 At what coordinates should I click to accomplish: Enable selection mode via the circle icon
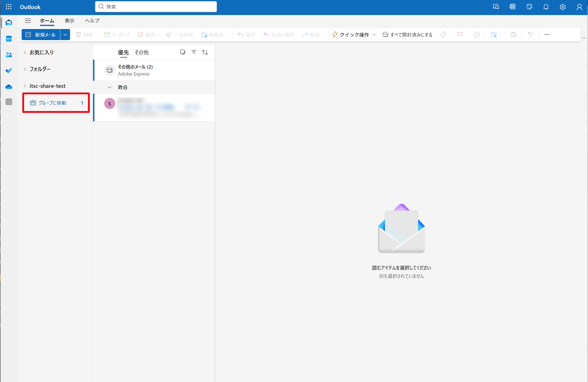tap(183, 52)
